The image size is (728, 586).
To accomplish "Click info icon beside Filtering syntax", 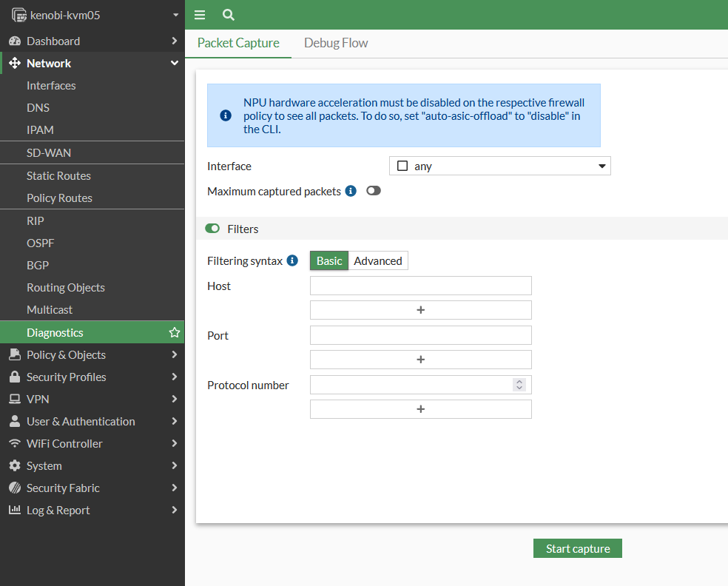I will (292, 260).
